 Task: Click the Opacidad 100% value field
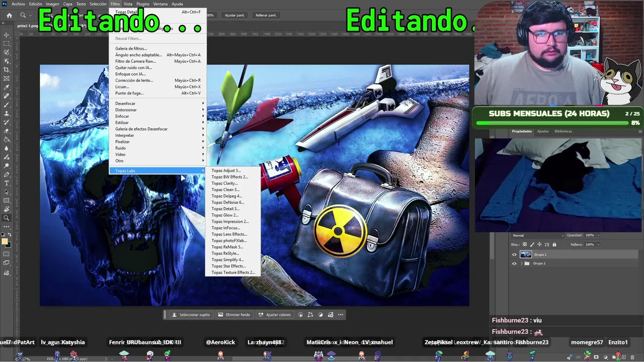pos(590,235)
